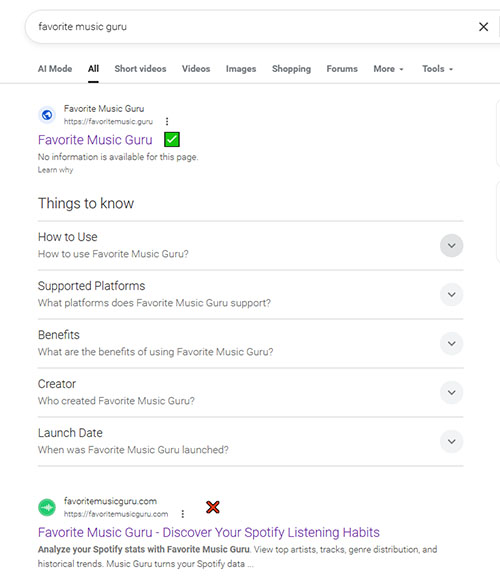Switch to the Short videos tab
The width and height of the screenshot is (500, 578).
click(140, 69)
